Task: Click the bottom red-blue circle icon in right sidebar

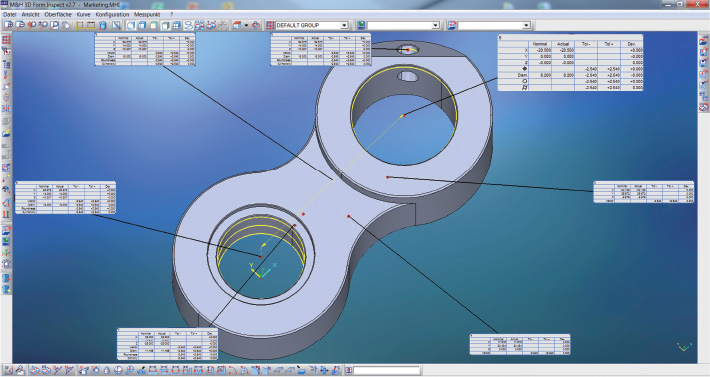Action: (x=703, y=107)
